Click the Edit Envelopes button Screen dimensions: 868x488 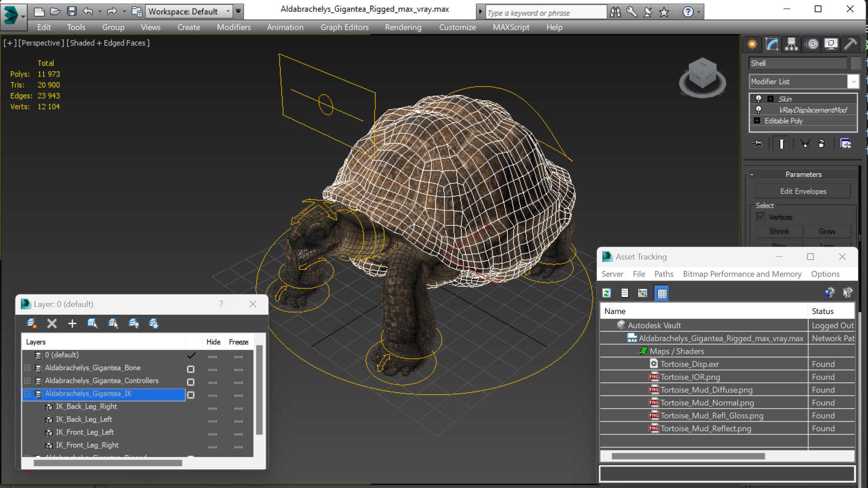[803, 191]
